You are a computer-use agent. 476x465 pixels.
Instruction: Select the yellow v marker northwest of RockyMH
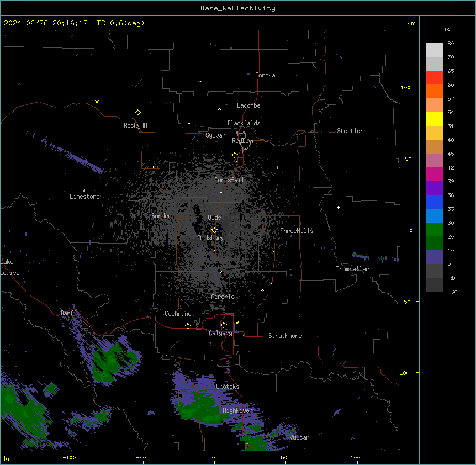[97, 102]
